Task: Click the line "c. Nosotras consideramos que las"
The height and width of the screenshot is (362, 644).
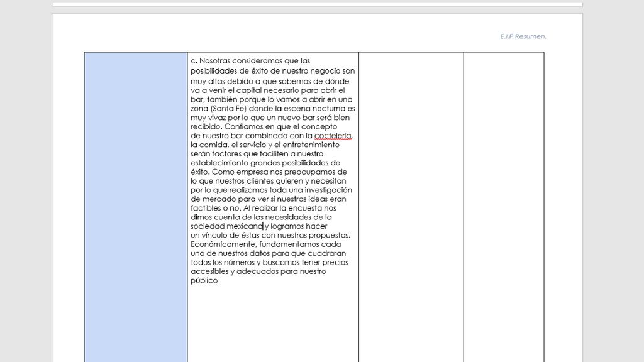Action: pyautogui.click(x=250, y=61)
